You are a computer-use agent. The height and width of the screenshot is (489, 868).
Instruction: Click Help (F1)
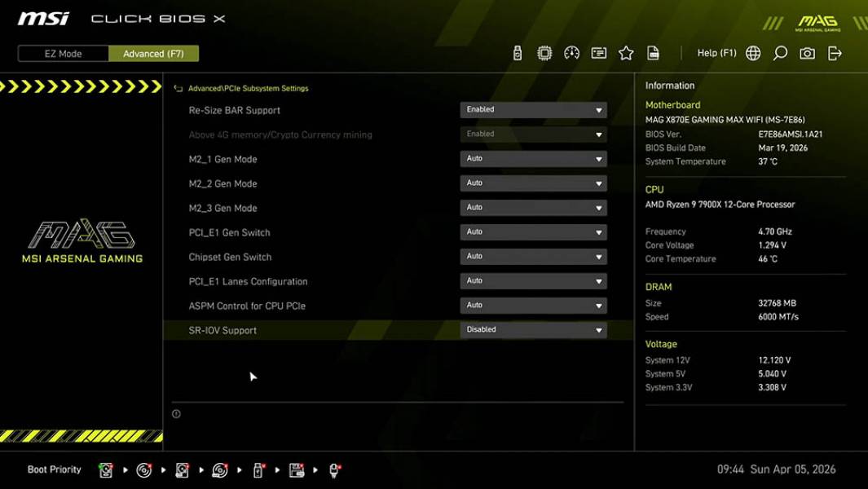[715, 52]
